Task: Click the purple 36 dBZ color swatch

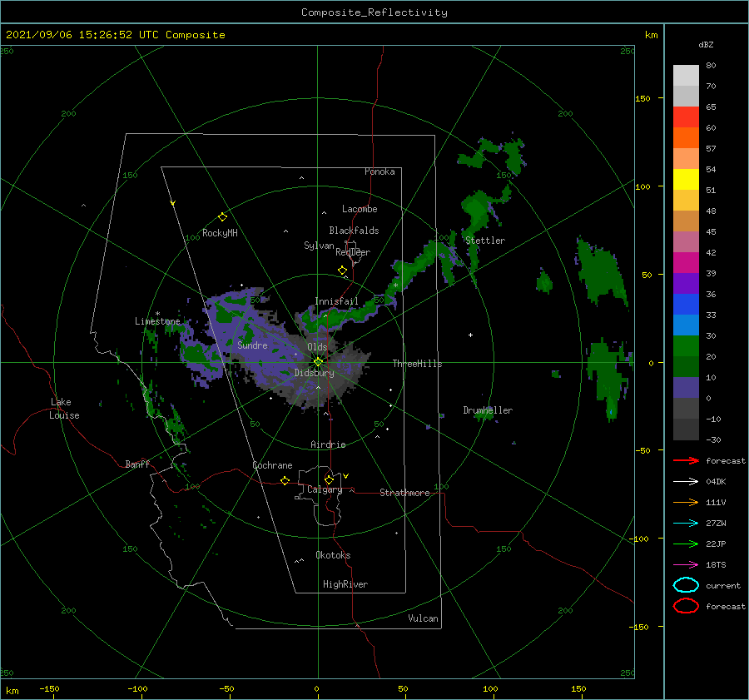Action: (686, 283)
